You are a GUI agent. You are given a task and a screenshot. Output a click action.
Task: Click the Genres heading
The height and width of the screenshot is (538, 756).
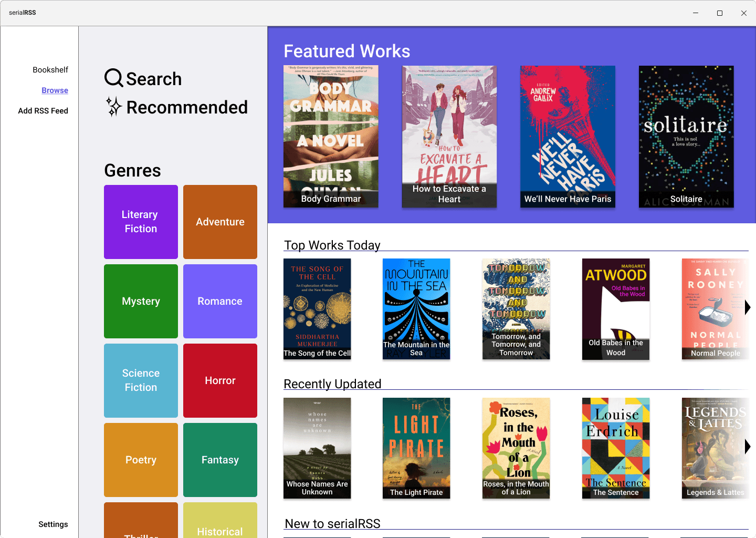[132, 171]
